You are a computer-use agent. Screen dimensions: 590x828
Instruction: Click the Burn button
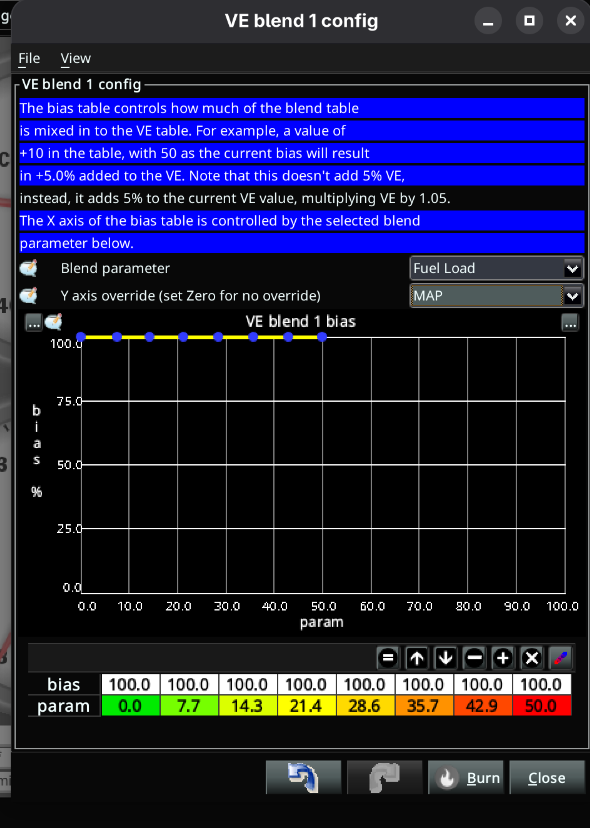465,777
